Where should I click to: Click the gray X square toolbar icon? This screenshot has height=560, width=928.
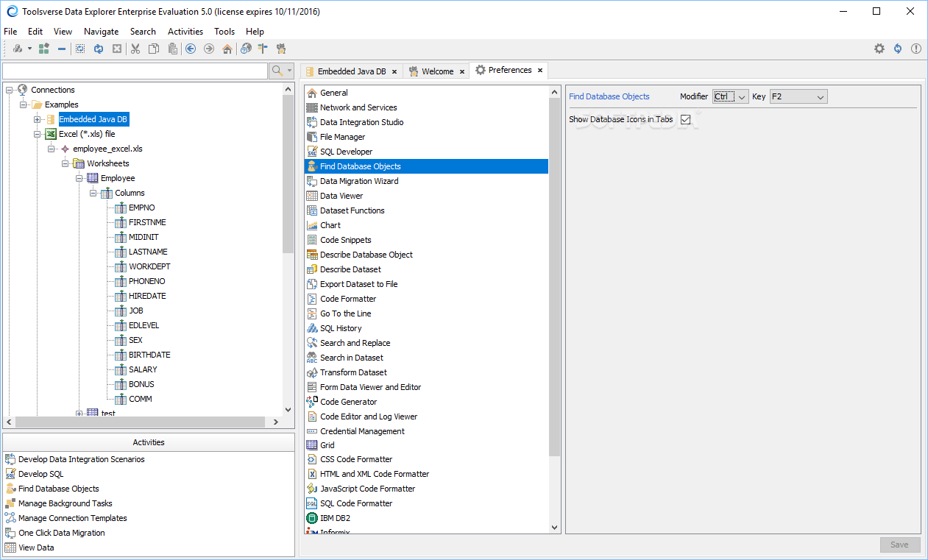coord(116,49)
